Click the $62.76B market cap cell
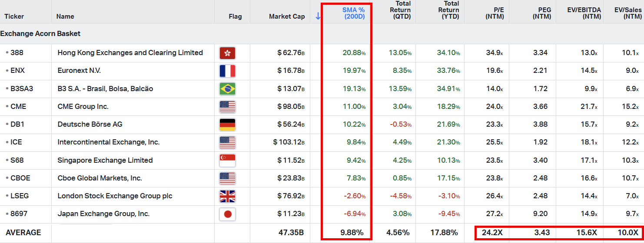The height and width of the screenshot is (243, 644). click(291, 53)
